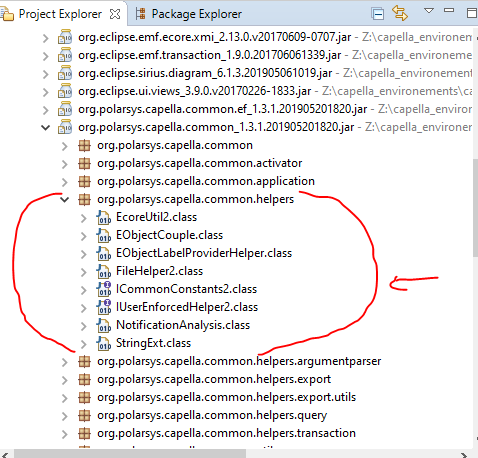
Task: Select NotificationAnalysis.class file
Action: 183,325
